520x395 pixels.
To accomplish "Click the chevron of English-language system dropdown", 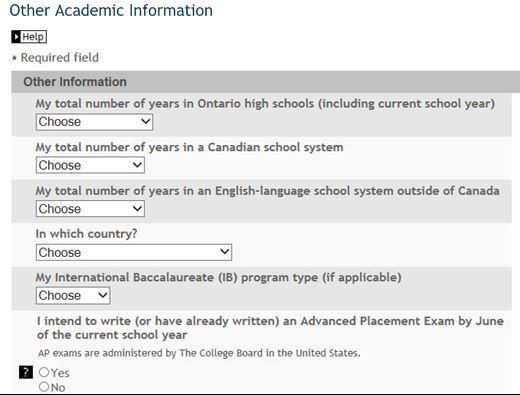I will [137, 208].
